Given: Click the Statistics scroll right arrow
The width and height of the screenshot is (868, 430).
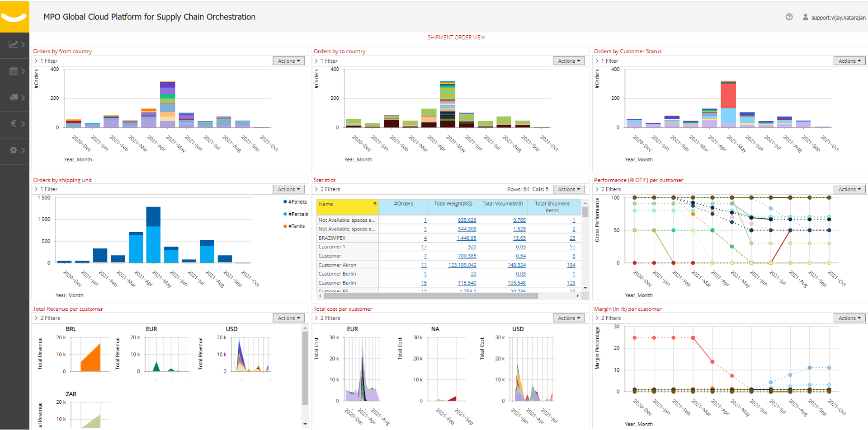Looking at the screenshot, I should (578, 296).
